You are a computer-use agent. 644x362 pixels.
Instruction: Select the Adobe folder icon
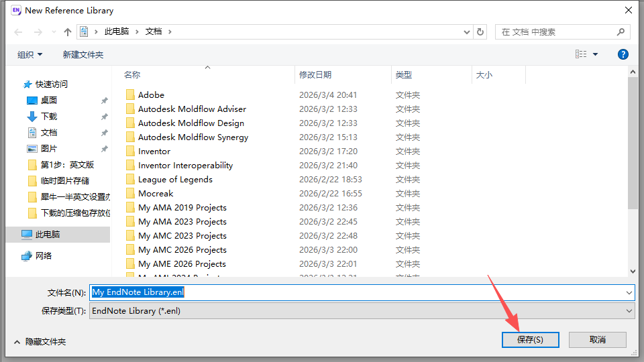130,95
